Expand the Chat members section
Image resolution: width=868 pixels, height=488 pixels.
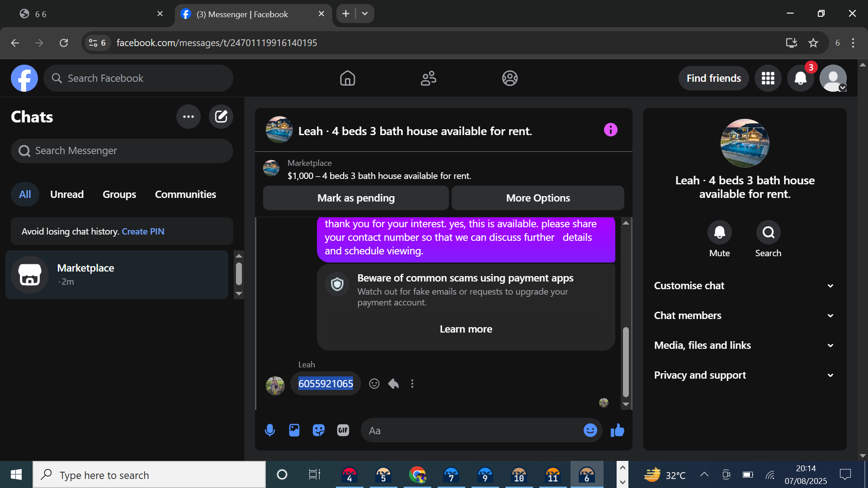pyautogui.click(x=744, y=315)
